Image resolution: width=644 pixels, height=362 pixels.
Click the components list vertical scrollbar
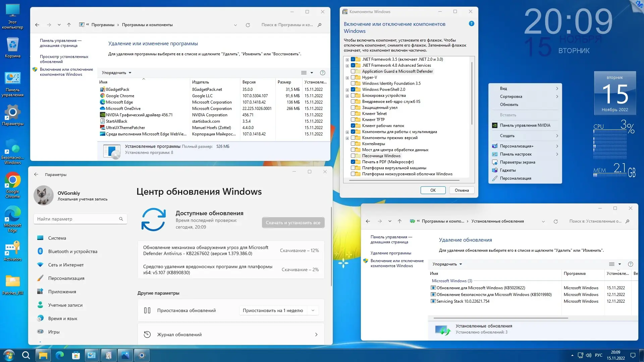(x=472, y=94)
